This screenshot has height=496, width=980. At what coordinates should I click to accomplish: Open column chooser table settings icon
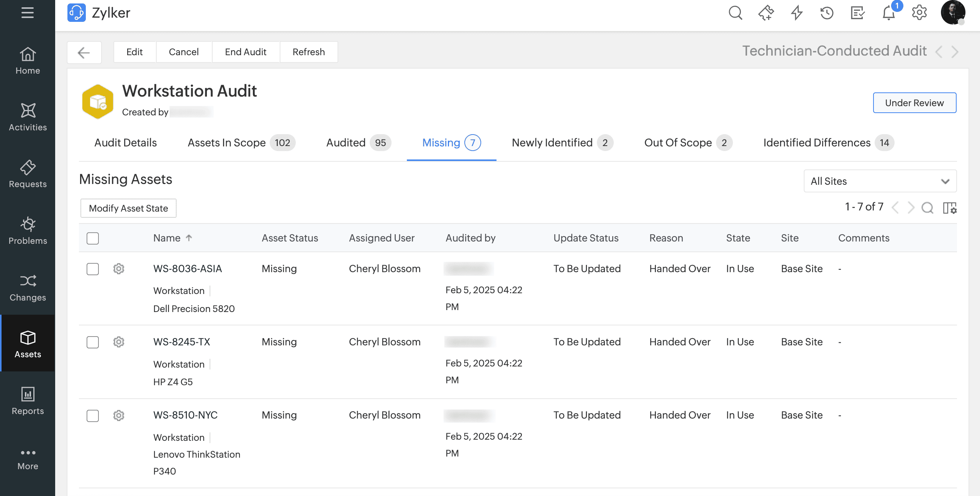point(949,208)
